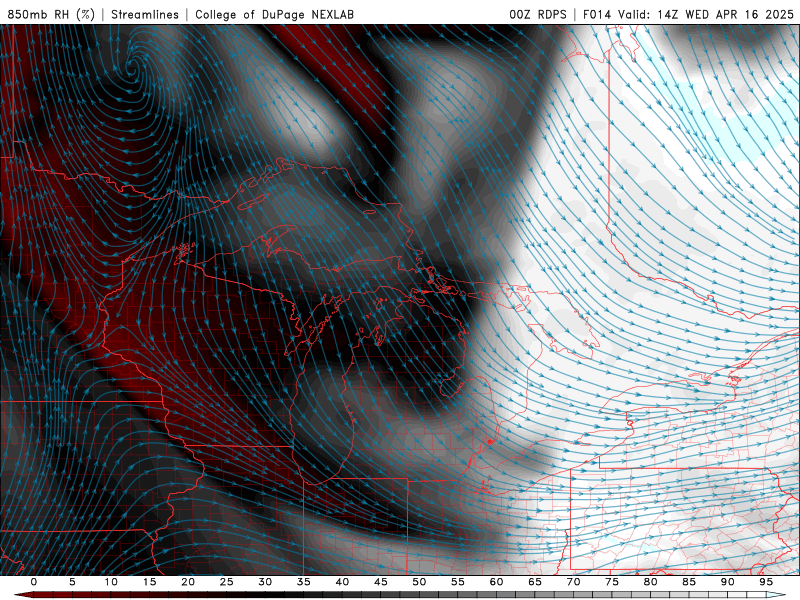
Task: Click the '55' label on the colorbar scale
Action: (x=458, y=582)
